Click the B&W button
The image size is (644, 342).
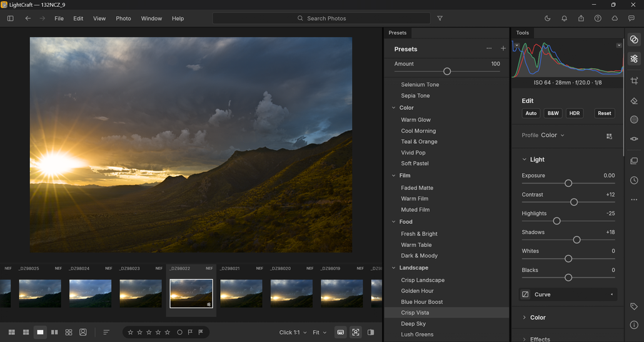click(553, 113)
